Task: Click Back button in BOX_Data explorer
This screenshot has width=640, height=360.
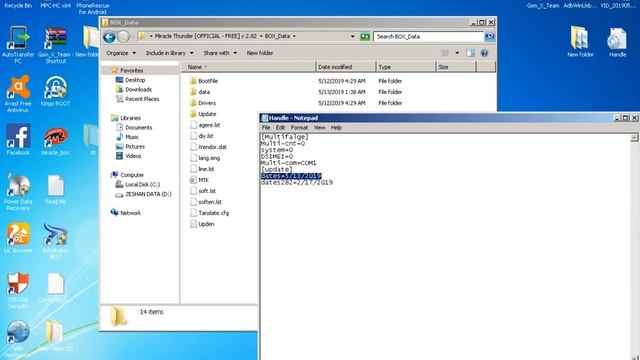Action: click(x=109, y=37)
